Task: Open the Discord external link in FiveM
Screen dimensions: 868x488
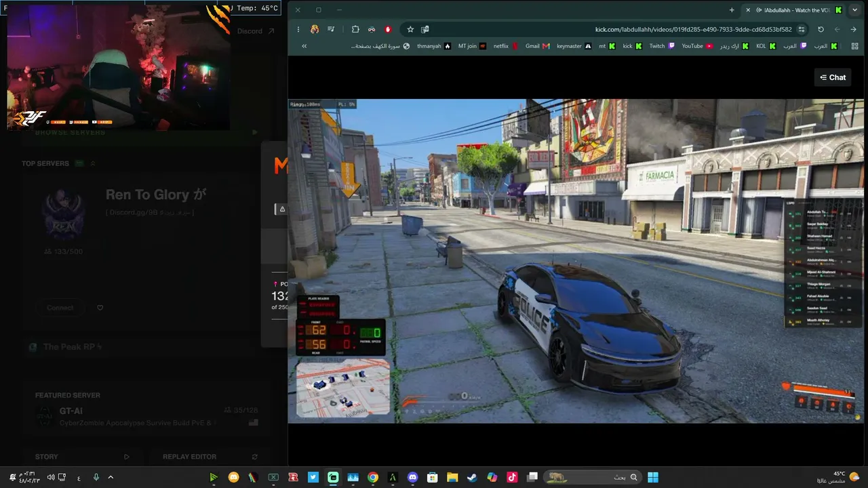Action: pyautogui.click(x=256, y=31)
